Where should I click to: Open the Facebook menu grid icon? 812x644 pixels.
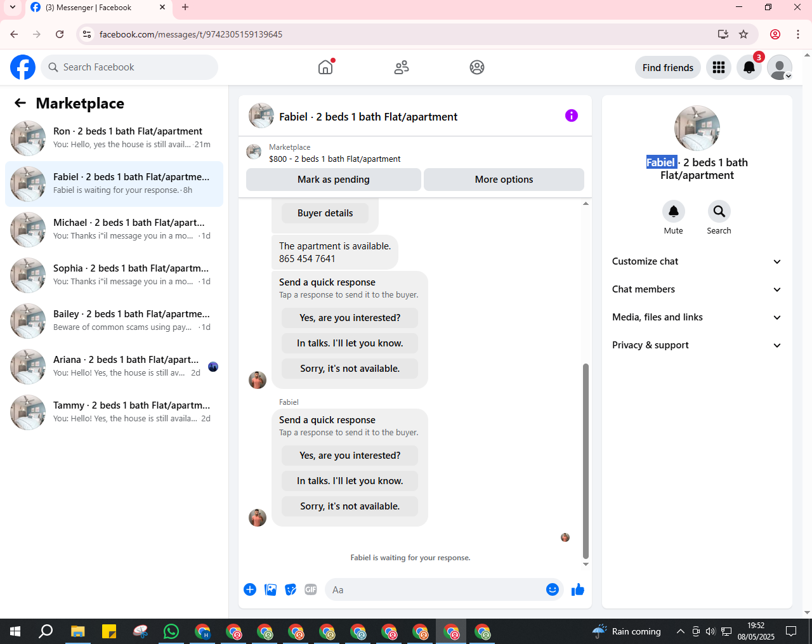click(x=719, y=67)
